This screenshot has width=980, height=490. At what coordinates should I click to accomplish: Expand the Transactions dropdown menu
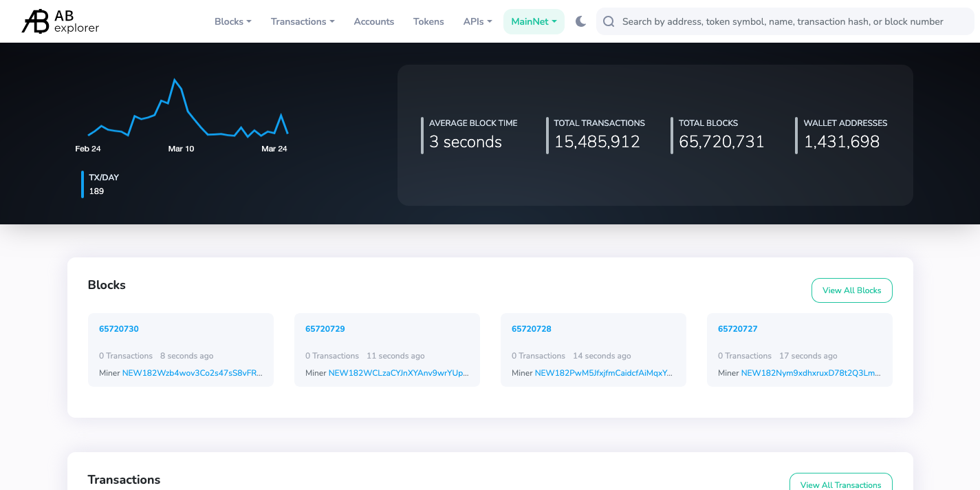tap(303, 21)
